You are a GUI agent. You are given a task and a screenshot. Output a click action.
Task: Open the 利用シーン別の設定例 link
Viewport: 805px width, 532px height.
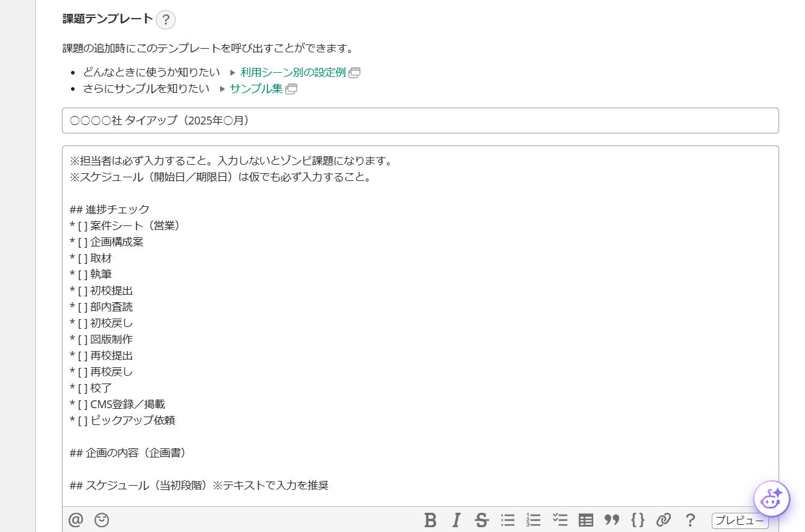[293, 73]
